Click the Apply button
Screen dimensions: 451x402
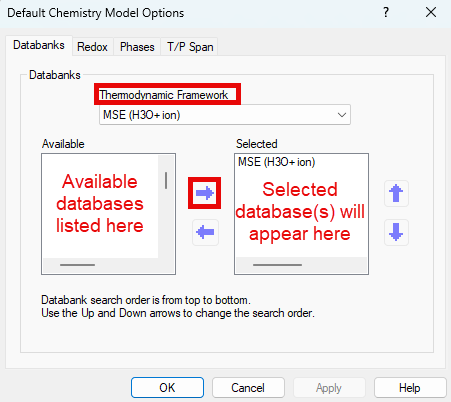point(329,388)
